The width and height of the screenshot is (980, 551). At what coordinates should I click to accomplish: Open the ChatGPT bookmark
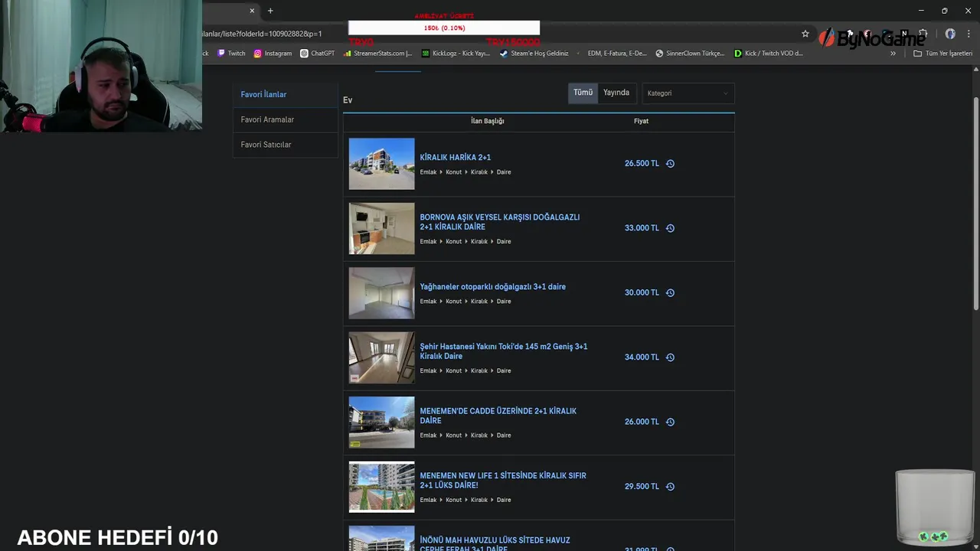(317, 54)
